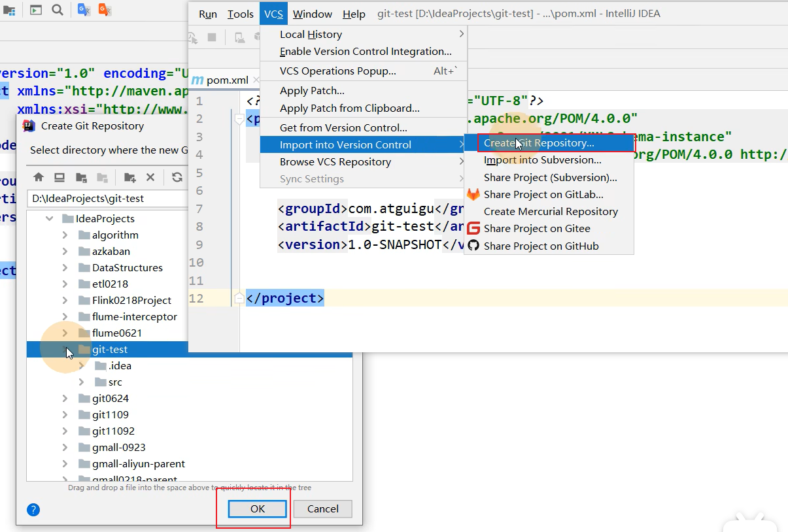Viewport: 788px width, 532px height.
Task: Select Create Mercurial Repository
Action: [x=549, y=212]
